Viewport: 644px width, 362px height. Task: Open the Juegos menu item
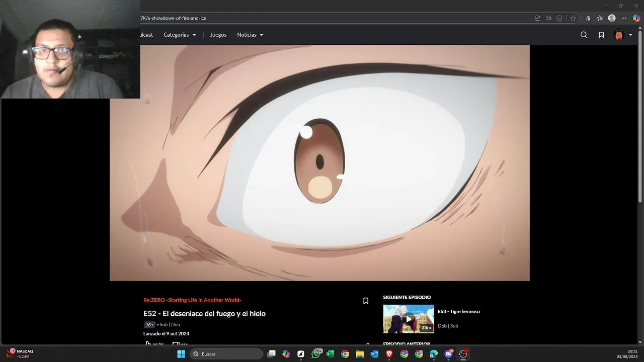point(218,35)
